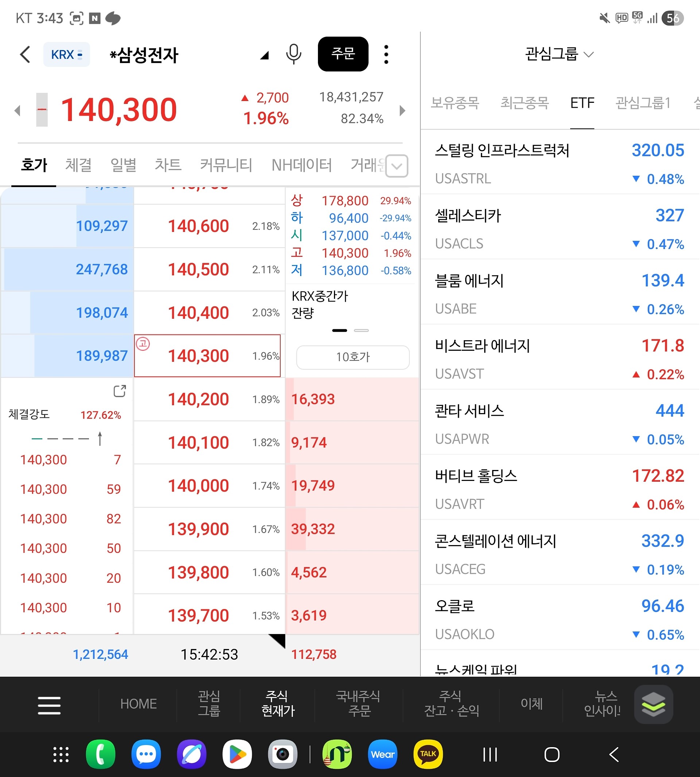700x777 pixels.
Task: Go back using the top-left arrow
Action: (26, 54)
